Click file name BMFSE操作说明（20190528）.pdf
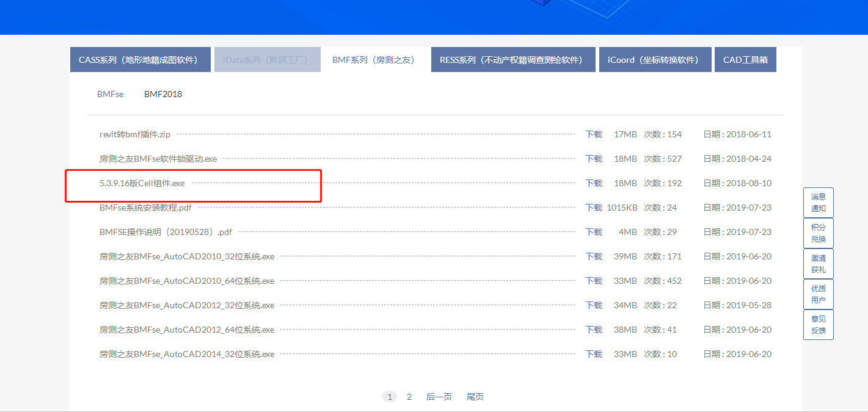Image resolution: width=868 pixels, height=412 pixels. pos(166,232)
